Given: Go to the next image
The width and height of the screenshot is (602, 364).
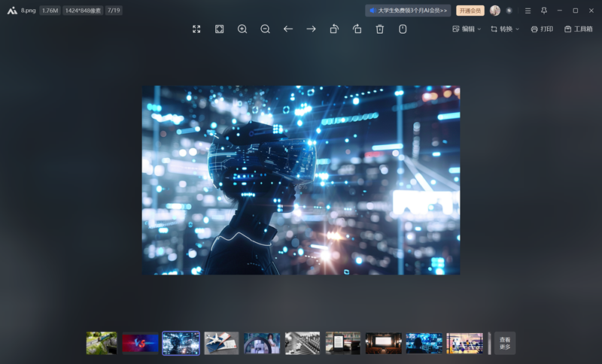Looking at the screenshot, I should [311, 29].
